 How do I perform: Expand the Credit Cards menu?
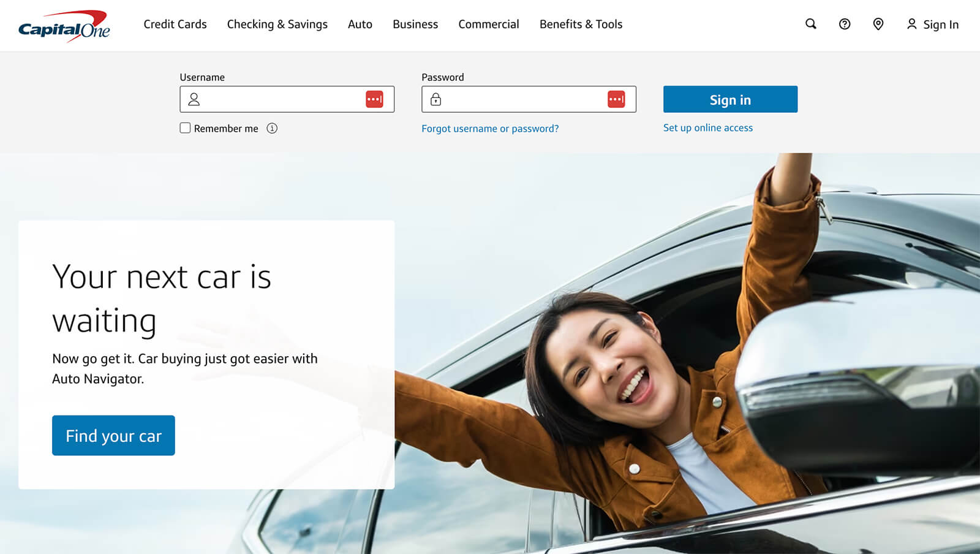(175, 25)
